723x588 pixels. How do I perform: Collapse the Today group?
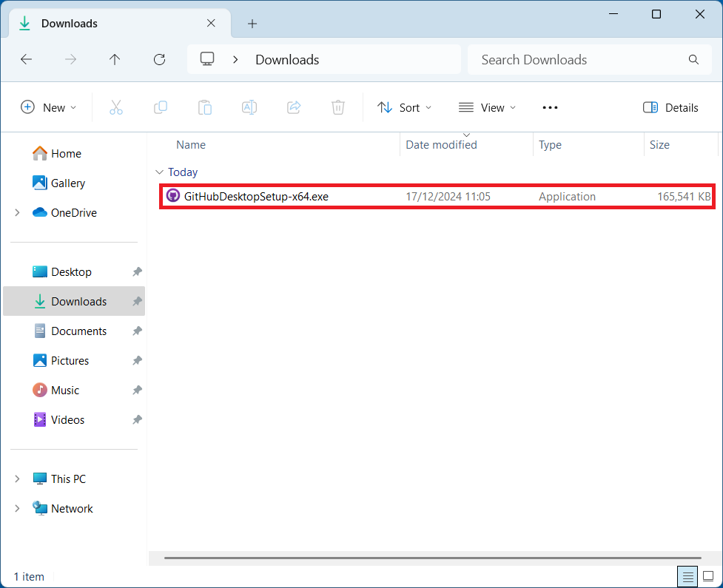[159, 172]
